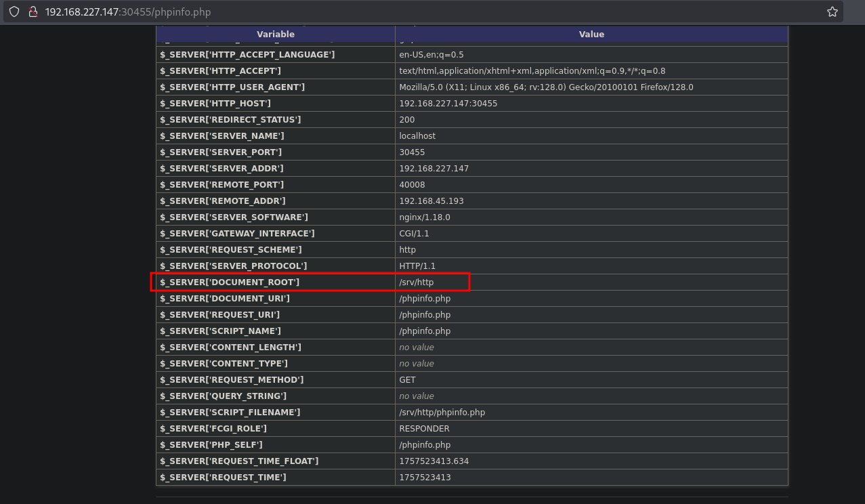This screenshot has width=865, height=504.
Task: Click the /srv/http/phpinfo.php script filename value
Action: click(442, 413)
